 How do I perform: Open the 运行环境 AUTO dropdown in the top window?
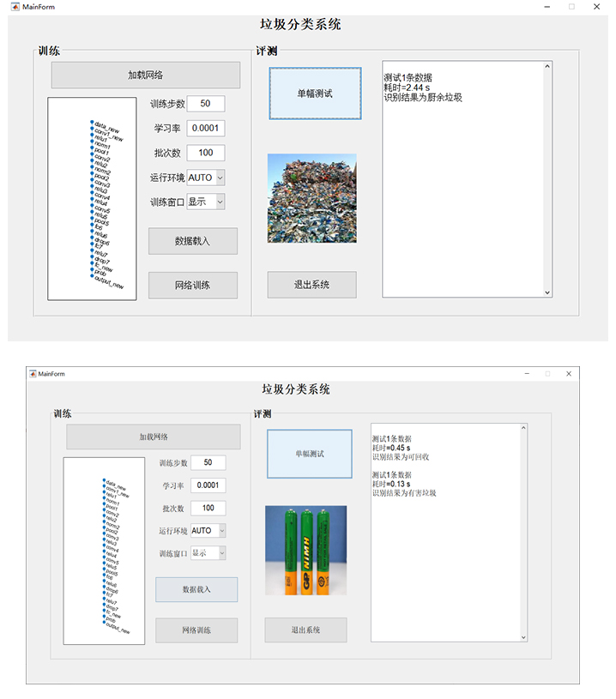click(206, 178)
